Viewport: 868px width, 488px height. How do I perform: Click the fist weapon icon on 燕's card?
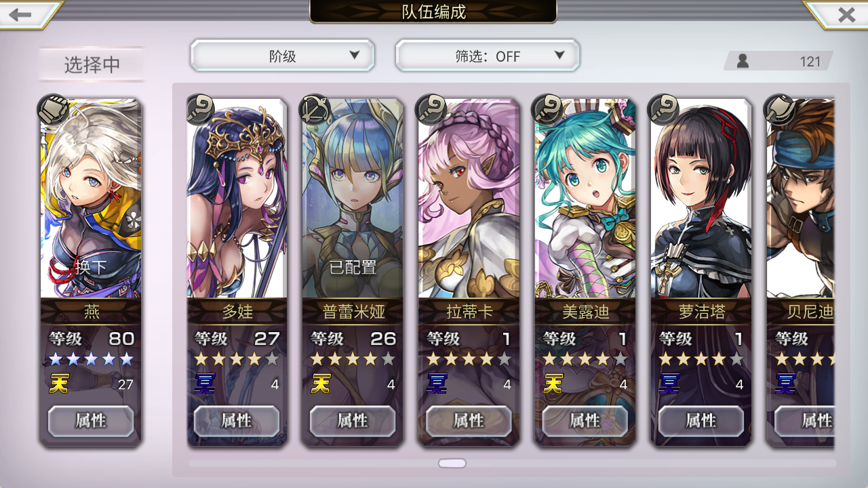pyautogui.click(x=53, y=109)
